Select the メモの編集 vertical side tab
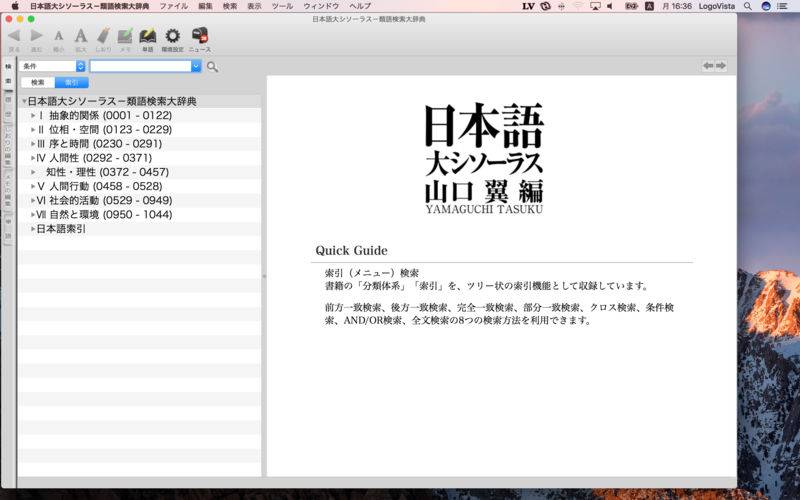Screen dimensions: 800x500 [8, 191]
